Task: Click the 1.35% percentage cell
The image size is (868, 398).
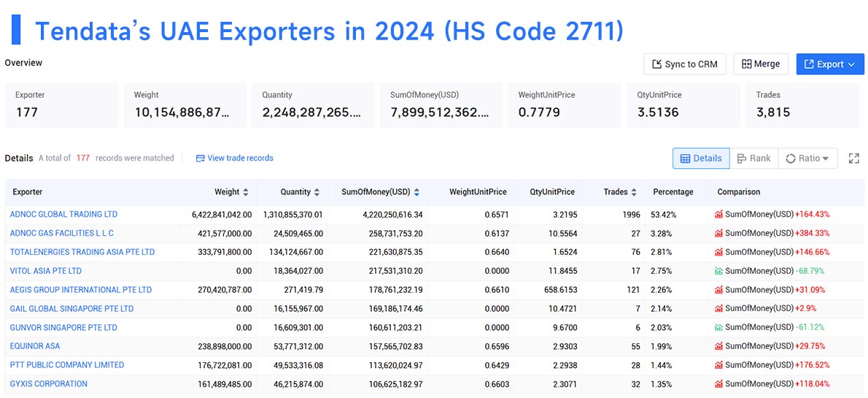Action: 662,384
